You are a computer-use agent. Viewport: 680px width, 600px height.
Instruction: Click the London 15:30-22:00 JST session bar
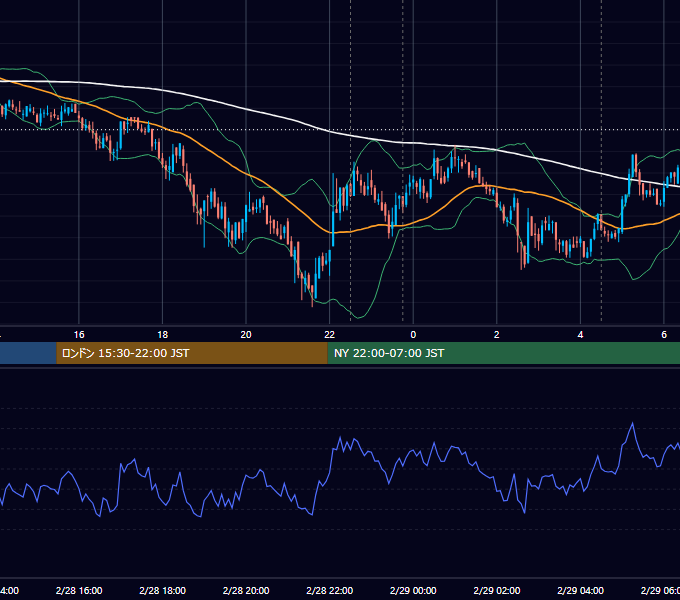[x=192, y=353]
